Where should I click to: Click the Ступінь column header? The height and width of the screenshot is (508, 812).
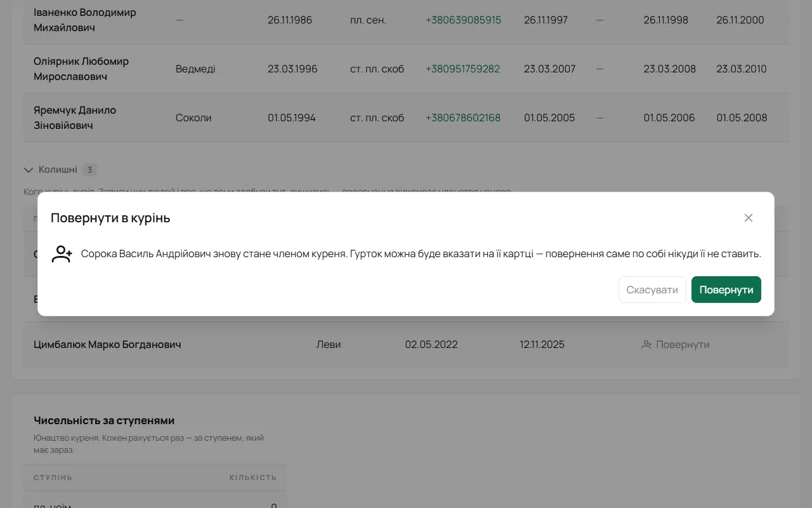53,478
